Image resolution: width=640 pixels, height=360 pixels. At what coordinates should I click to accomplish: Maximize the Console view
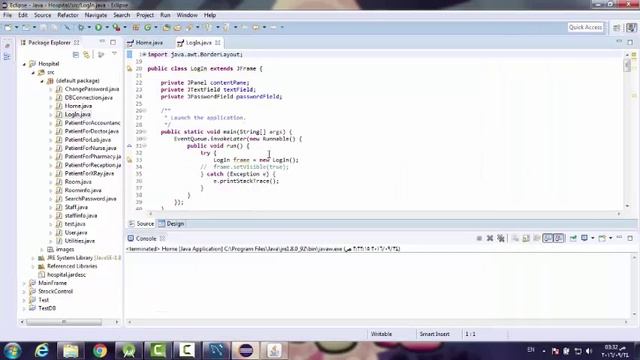coord(630,238)
